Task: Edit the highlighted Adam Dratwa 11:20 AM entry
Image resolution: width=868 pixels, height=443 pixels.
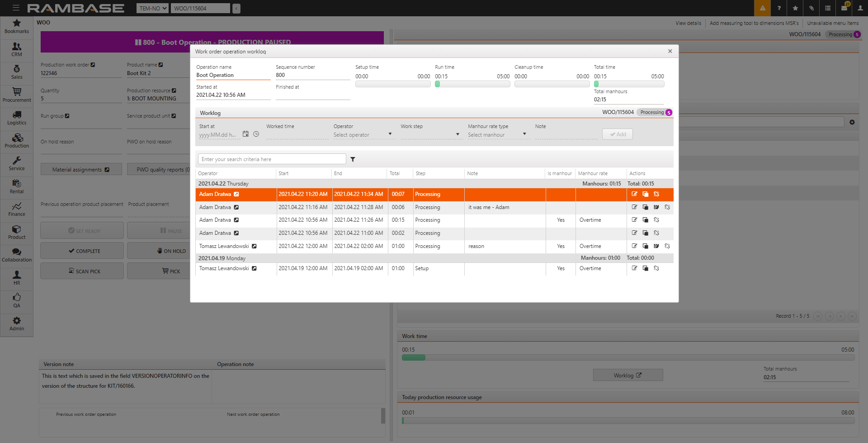Action: pos(634,194)
